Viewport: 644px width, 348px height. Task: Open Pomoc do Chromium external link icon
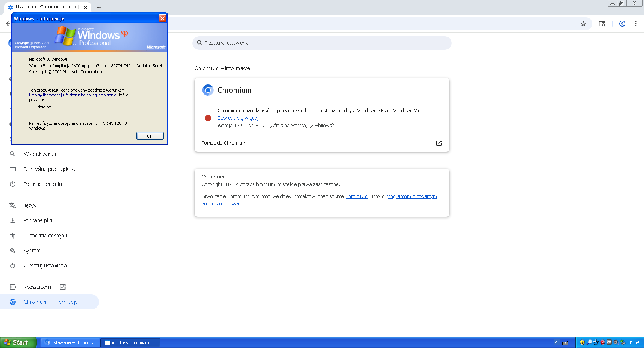pos(439,143)
